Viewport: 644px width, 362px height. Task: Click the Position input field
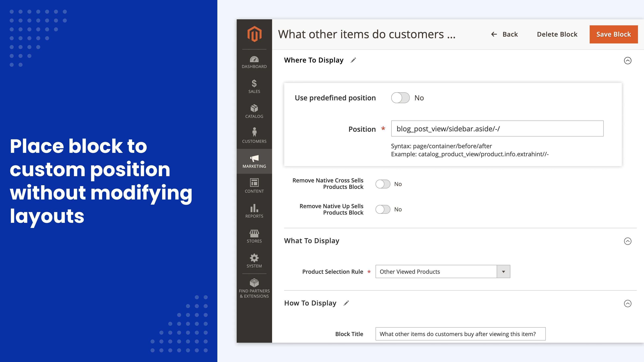pyautogui.click(x=497, y=129)
